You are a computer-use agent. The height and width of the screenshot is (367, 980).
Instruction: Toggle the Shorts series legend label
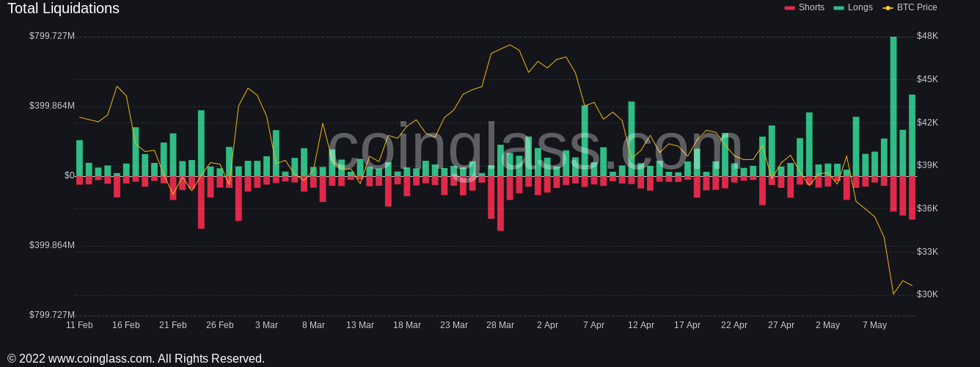click(x=811, y=7)
